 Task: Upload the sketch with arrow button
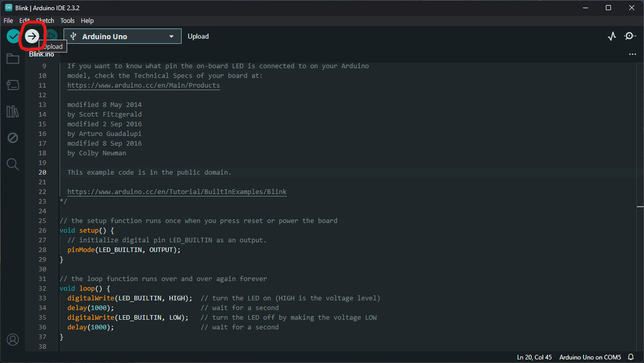tap(32, 36)
